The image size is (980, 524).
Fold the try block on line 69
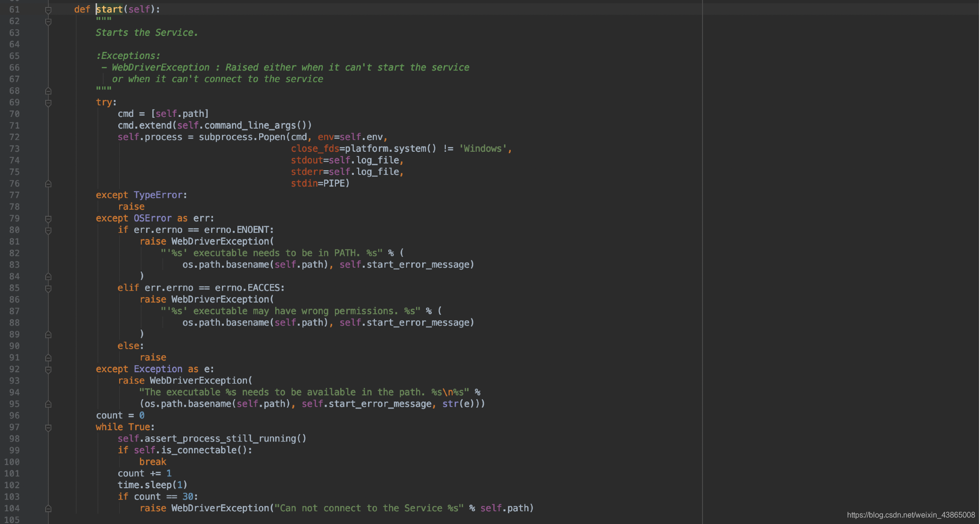48,102
